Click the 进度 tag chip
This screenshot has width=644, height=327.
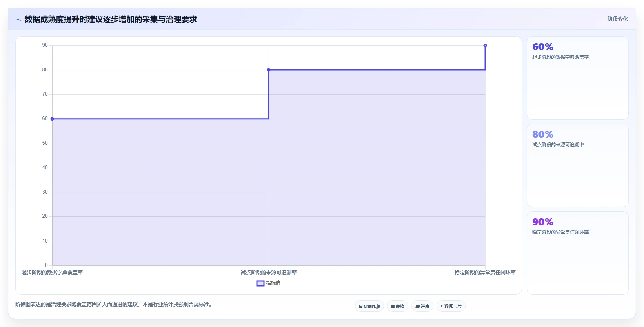pos(422,306)
